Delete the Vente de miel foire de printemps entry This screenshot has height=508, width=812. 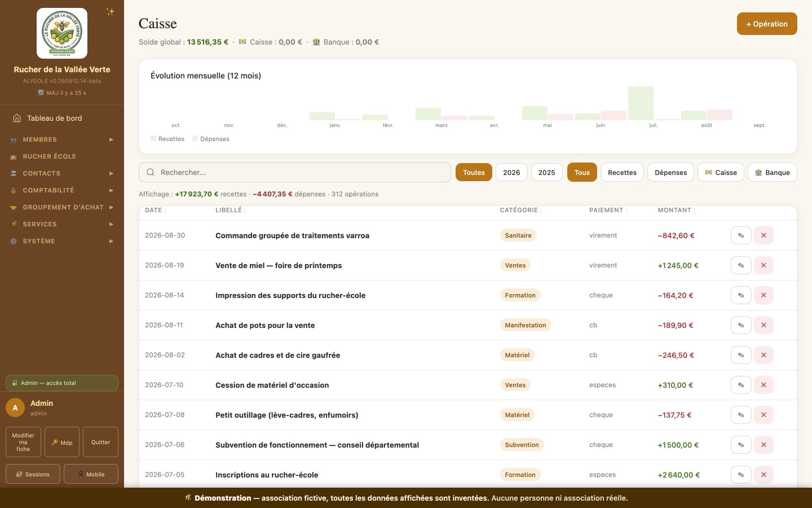click(x=764, y=265)
